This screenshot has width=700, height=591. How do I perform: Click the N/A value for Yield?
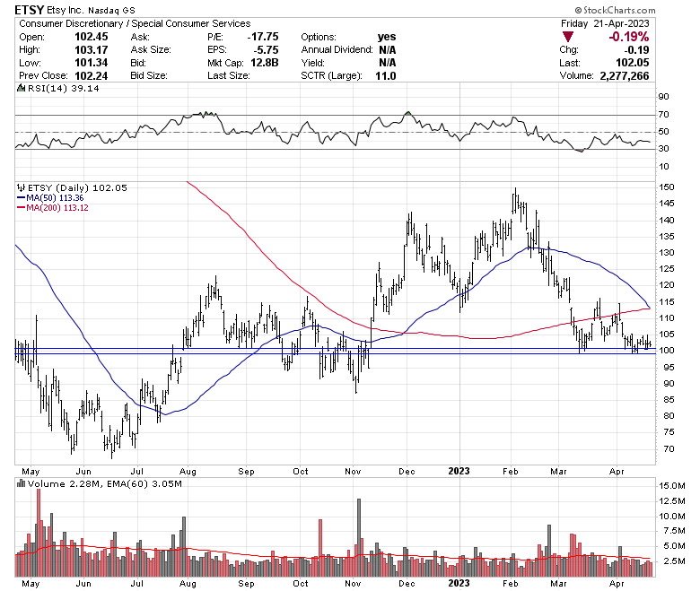coord(387,63)
